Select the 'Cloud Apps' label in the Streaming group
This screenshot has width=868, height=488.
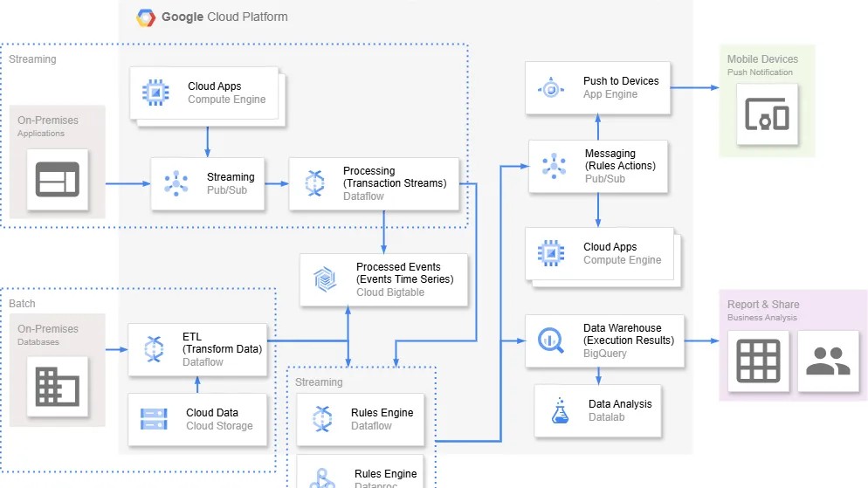[x=214, y=86]
